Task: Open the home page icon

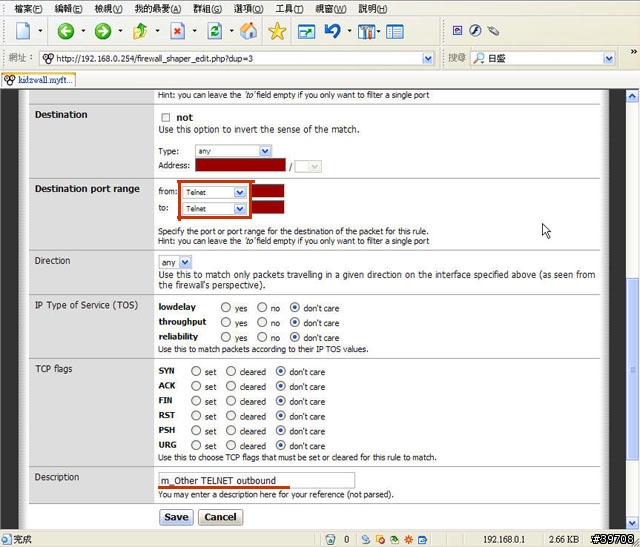Action: coord(248,31)
